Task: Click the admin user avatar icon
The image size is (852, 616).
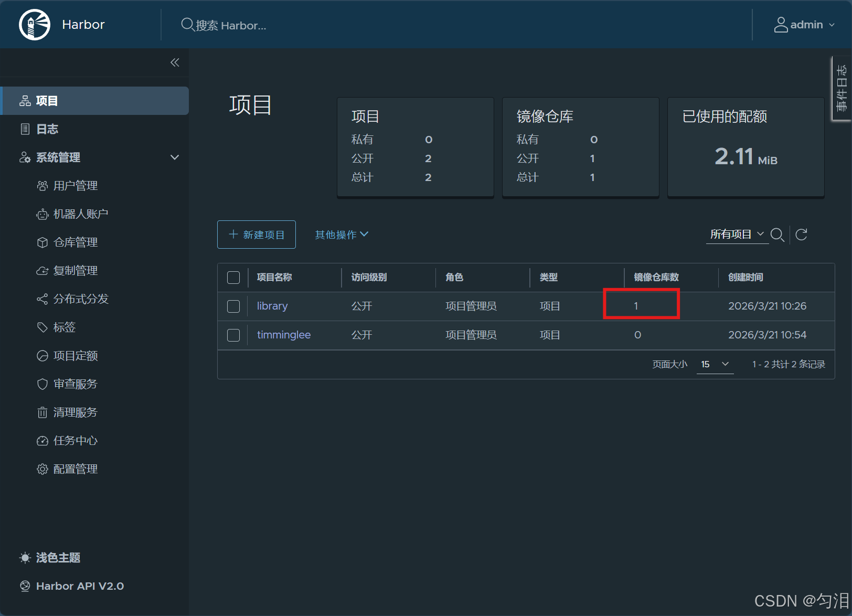Action: point(781,25)
